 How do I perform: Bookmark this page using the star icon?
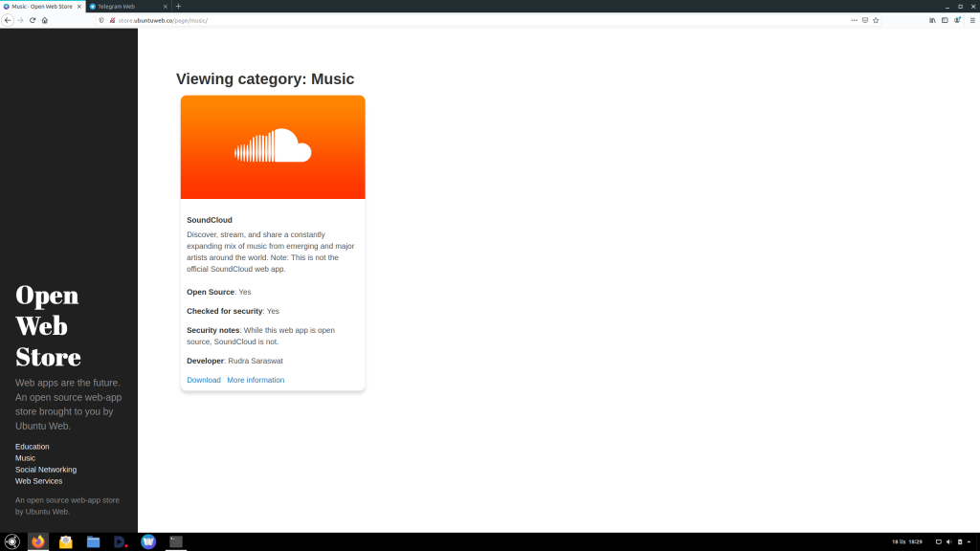[x=876, y=19]
